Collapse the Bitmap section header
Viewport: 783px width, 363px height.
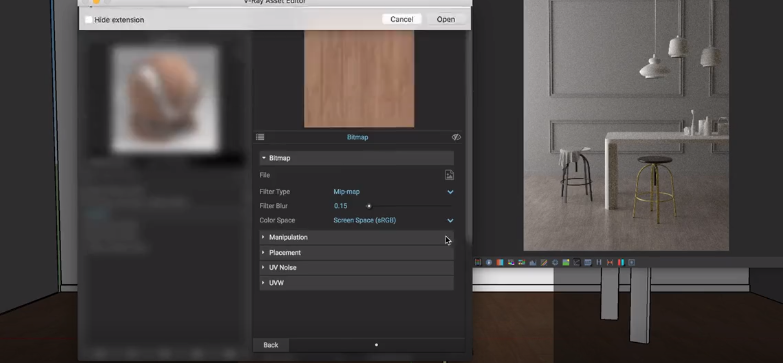click(357, 158)
